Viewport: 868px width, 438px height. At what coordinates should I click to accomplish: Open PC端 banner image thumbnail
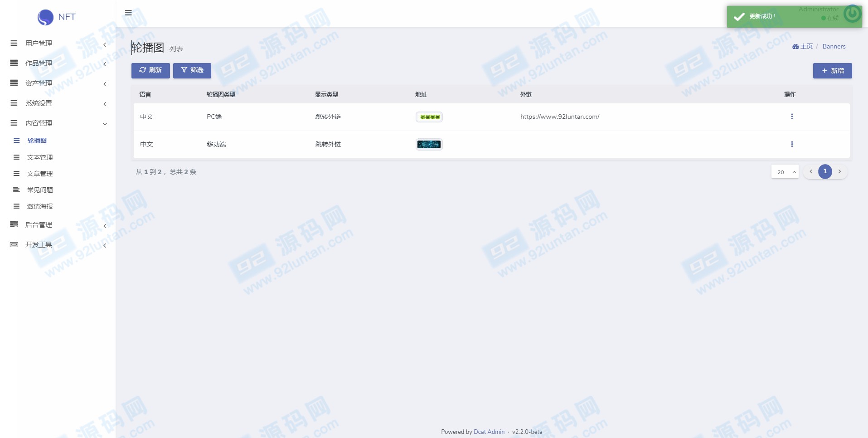(429, 117)
